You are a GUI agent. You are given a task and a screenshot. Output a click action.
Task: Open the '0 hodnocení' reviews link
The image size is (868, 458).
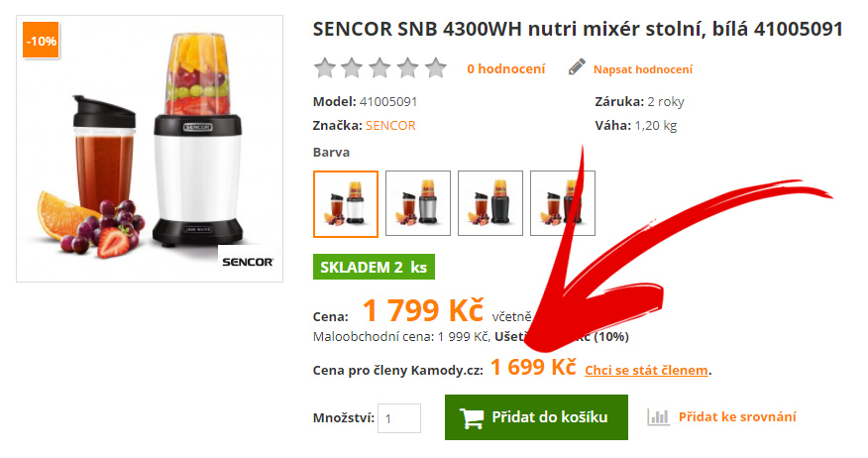[x=506, y=68]
